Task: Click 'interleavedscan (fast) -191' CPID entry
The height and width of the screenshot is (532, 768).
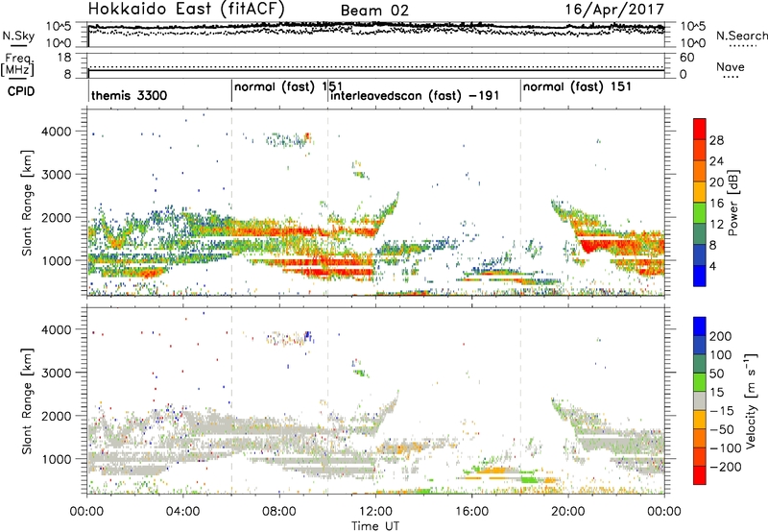Action: [415, 95]
